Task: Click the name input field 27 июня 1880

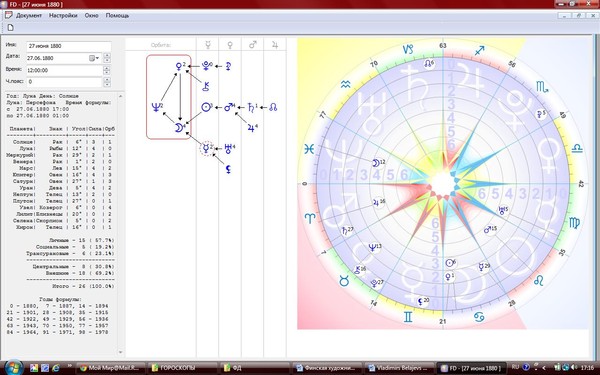Action: click(69, 46)
